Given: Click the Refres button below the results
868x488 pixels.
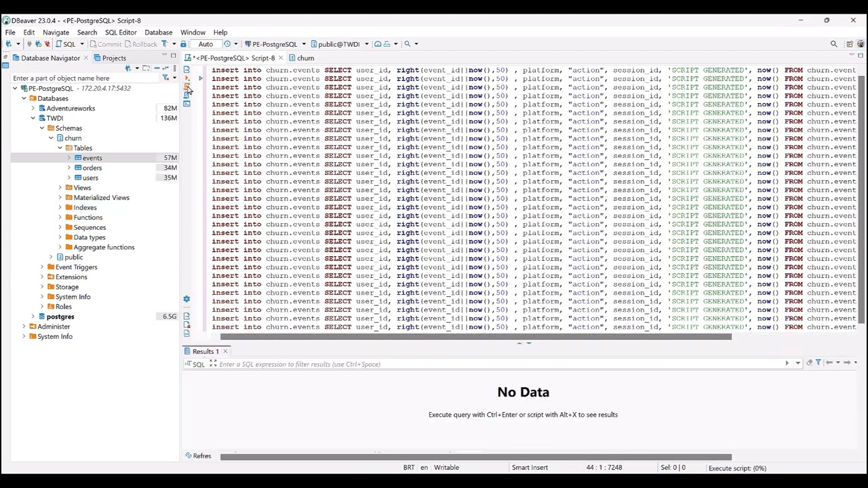Looking at the screenshot, I should pyautogui.click(x=198, y=456).
